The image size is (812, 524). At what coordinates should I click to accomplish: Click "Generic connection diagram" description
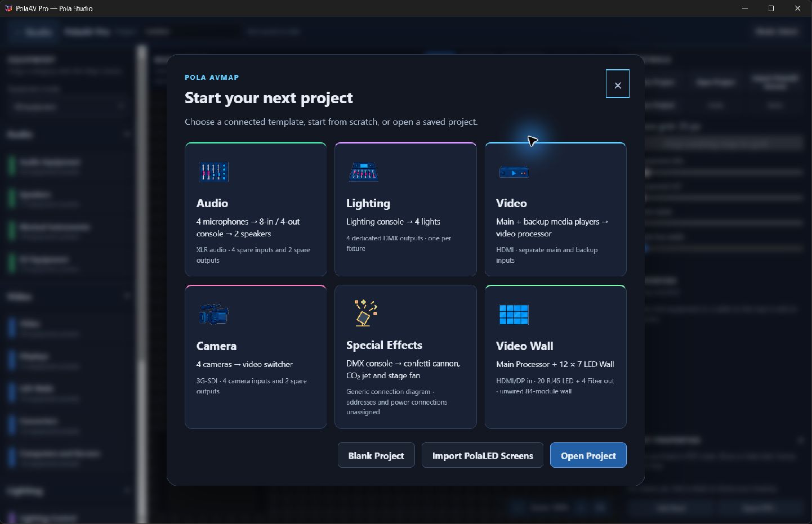[397, 402]
